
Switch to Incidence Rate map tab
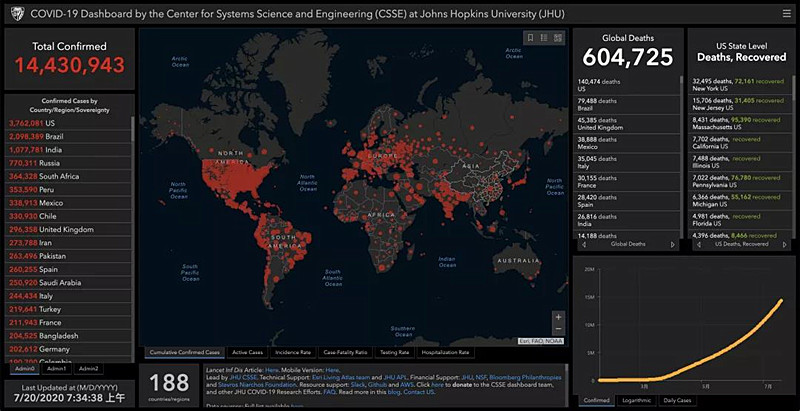(293, 352)
